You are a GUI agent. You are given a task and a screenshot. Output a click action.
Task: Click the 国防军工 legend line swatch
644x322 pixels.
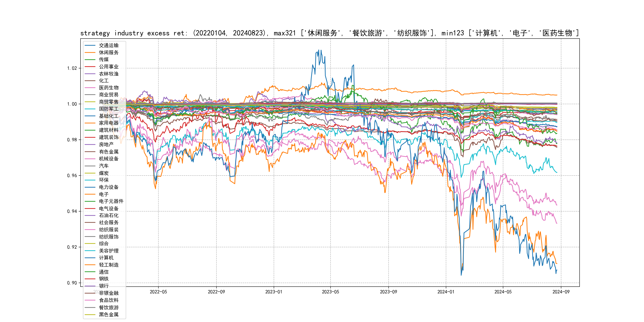(x=90, y=109)
